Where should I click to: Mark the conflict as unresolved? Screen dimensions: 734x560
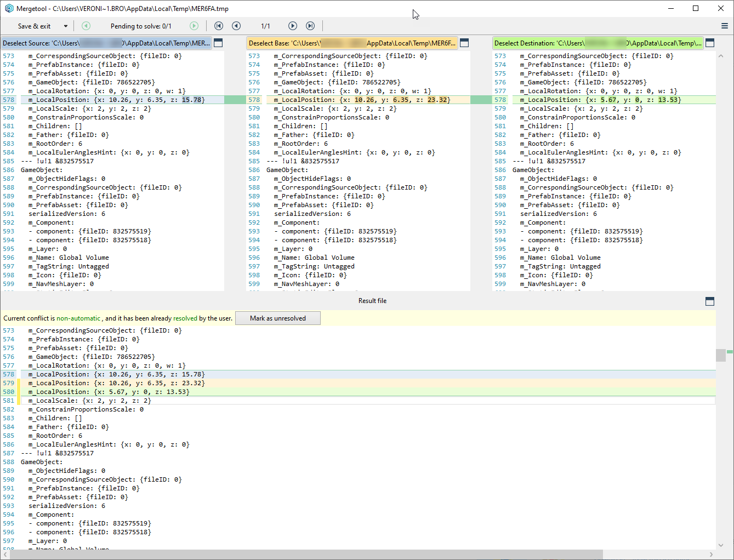[277, 318]
